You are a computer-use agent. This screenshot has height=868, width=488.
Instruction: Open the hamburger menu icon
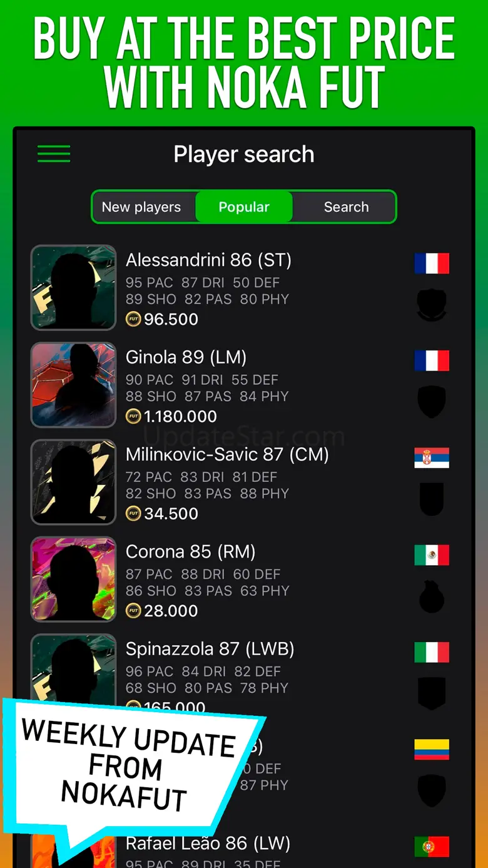coord(54,154)
